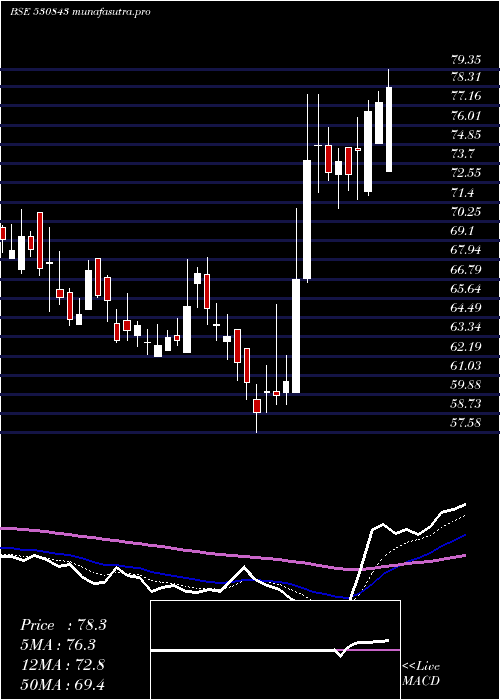Click the last white candlestick reaching 78.31
This screenshot has width=500, height=700.
coord(389,129)
